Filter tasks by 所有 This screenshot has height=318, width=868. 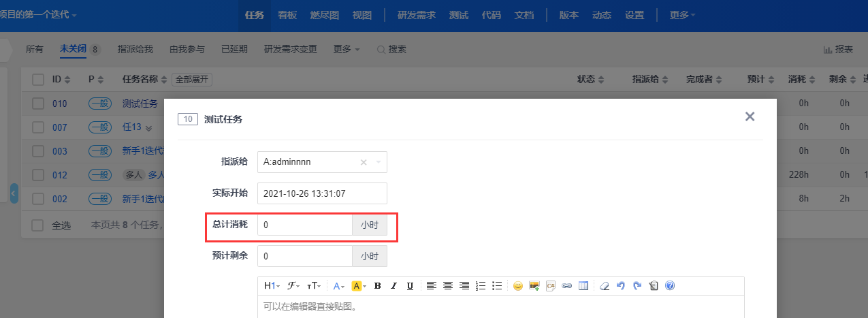tap(35, 49)
